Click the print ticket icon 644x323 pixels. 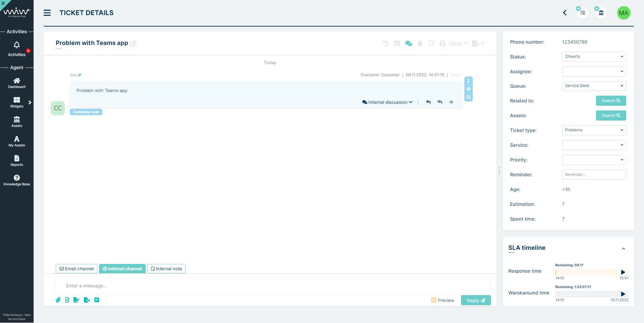443,43
